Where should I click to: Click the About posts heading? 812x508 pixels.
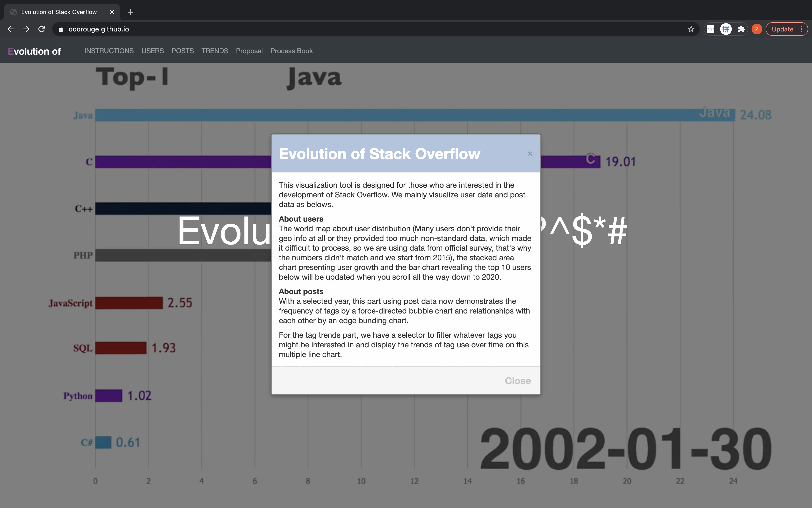click(x=301, y=292)
